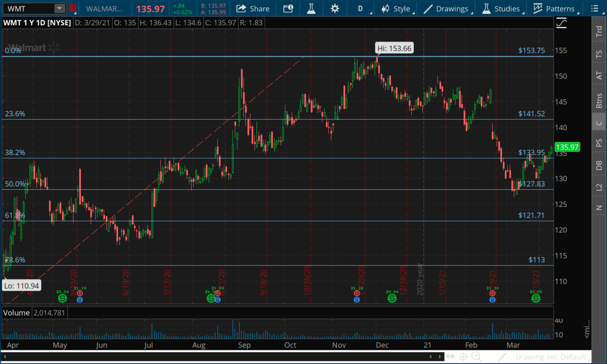Image resolution: width=607 pixels, height=364 pixels.
Task: Click the zoom magnifier icon below the chart
Action: click(476, 357)
